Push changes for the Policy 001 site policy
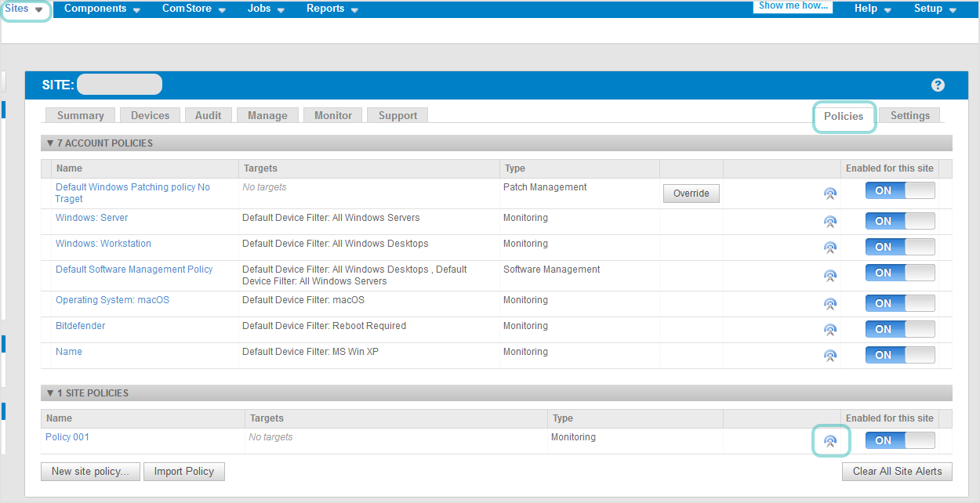Viewport: 980px width, 503px height. pyautogui.click(x=831, y=440)
